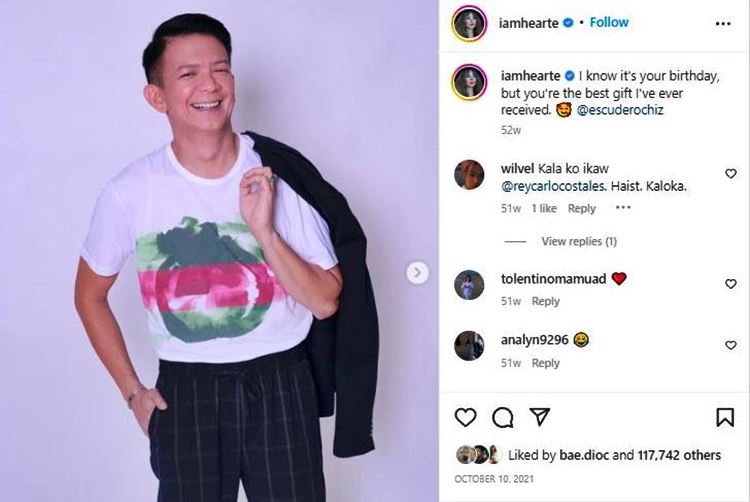Reply to tolentinomamuad's comment
This screenshot has width=750, height=502.
(x=546, y=301)
